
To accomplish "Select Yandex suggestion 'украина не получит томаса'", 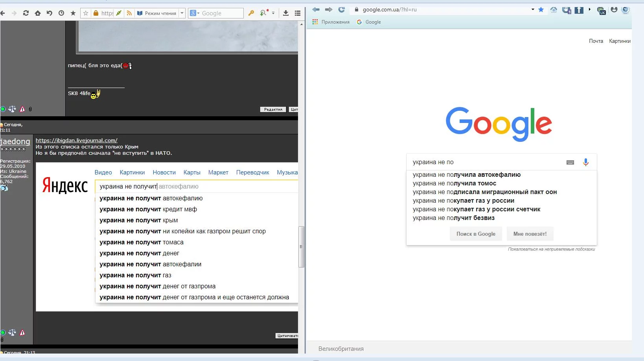I will 142,242.
